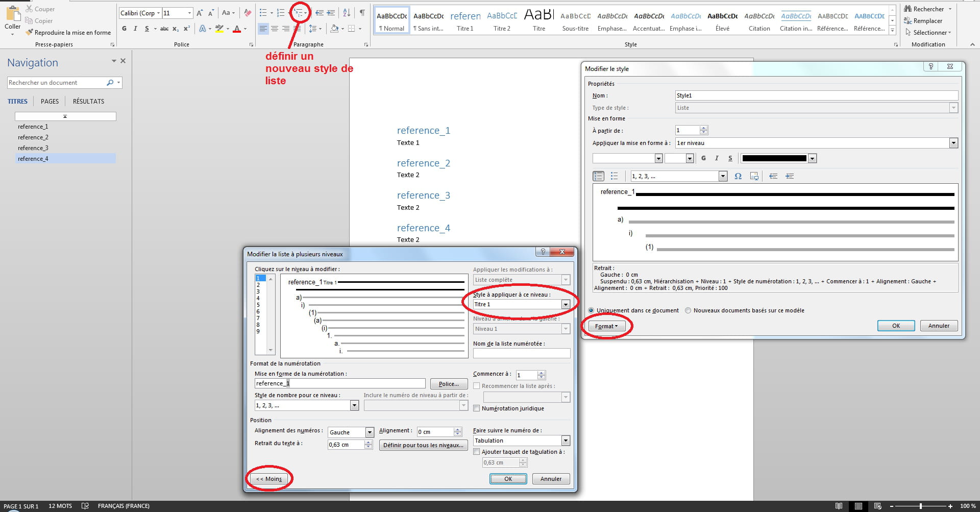Open the RÉSULTATS navigation tab
Image resolution: width=980 pixels, height=512 pixels.
coord(88,101)
